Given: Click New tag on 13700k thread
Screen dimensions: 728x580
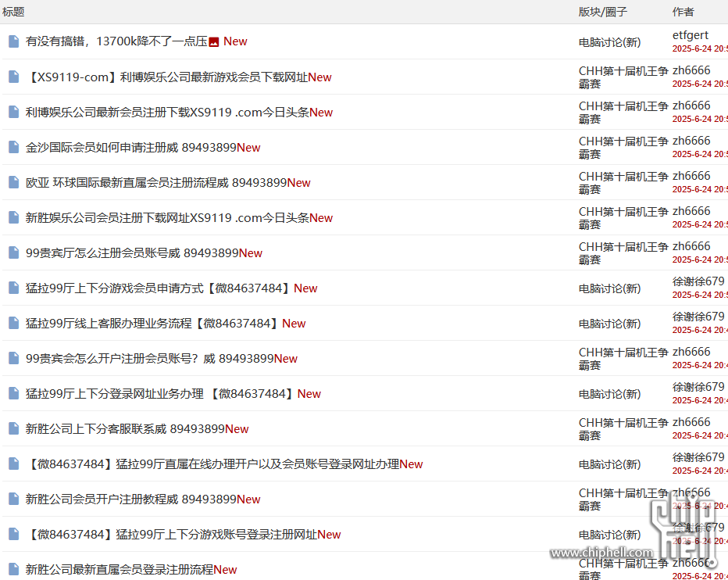Looking at the screenshot, I should (235, 41).
